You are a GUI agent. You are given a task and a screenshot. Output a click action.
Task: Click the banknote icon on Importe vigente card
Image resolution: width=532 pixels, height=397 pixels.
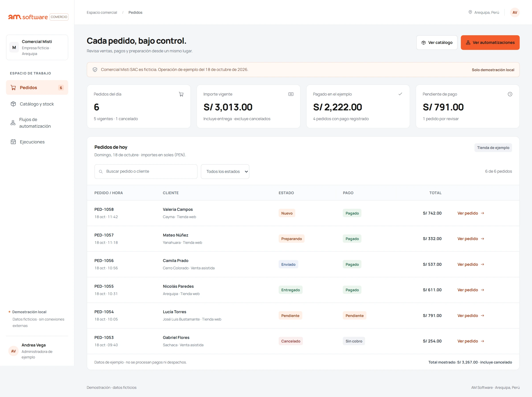pyautogui.click(x=291, y=94)
